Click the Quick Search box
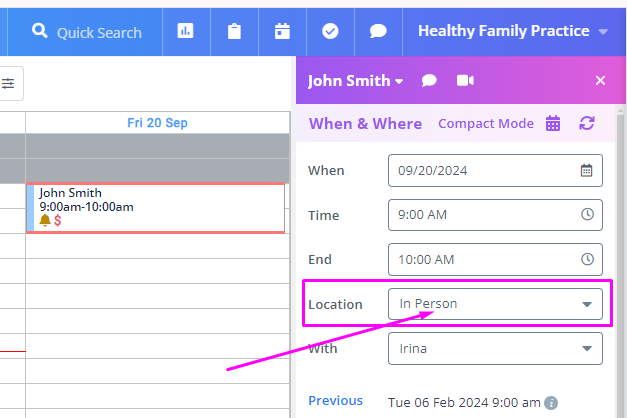 pos(87,32)
